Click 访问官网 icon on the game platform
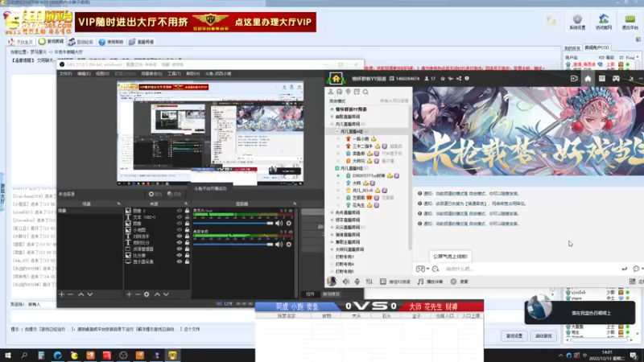The image size is (644, 362). pos(604,23)
